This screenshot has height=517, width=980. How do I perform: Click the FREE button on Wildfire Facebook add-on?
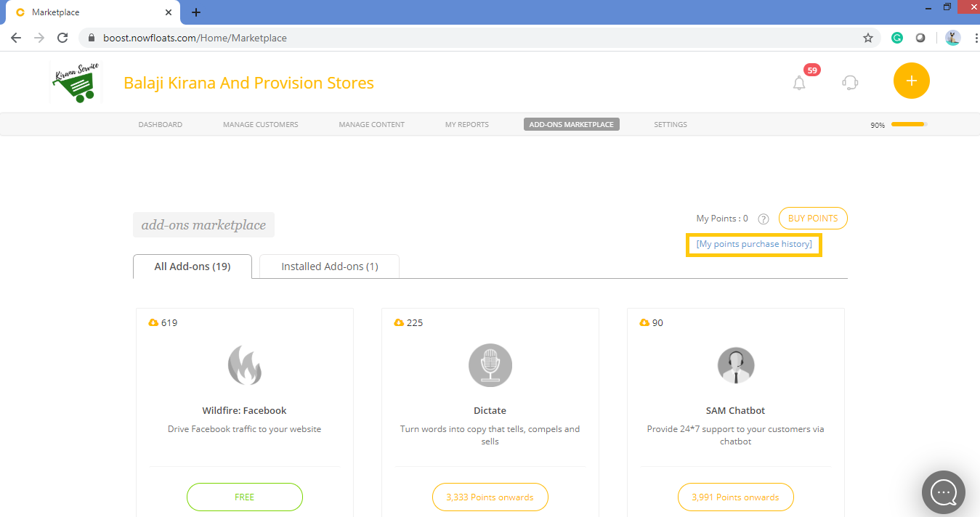point(244,497)
